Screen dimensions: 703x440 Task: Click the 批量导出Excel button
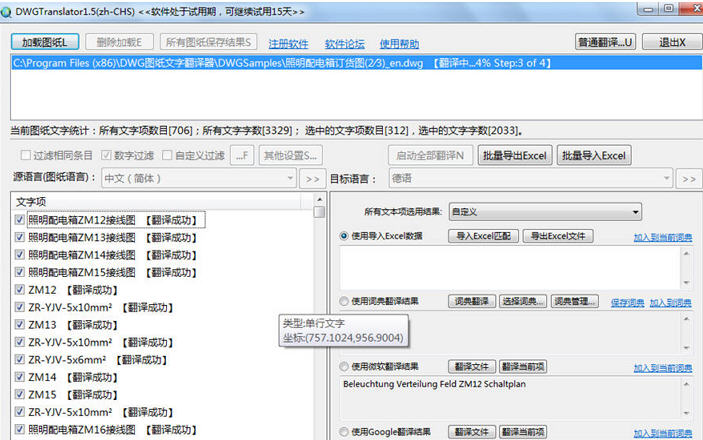pos(515,155)
